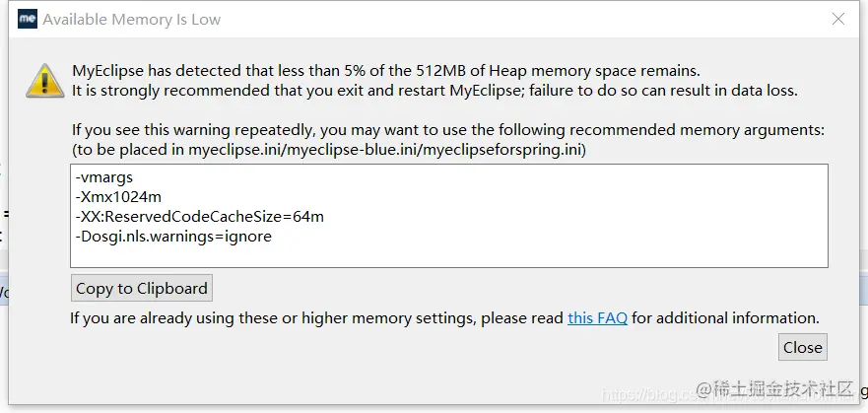
Task: Click the 'If you are already using' text
Action: pos(316,318)
